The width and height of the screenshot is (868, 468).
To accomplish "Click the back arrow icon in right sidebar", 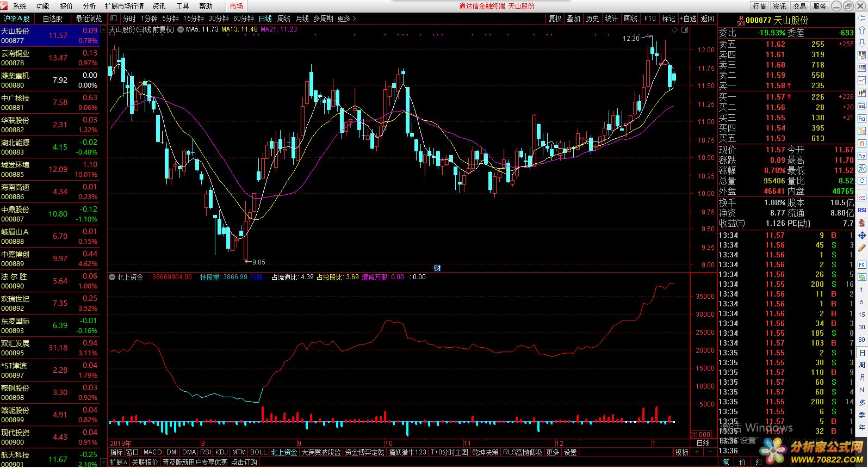I will click(x=862, y=18).
